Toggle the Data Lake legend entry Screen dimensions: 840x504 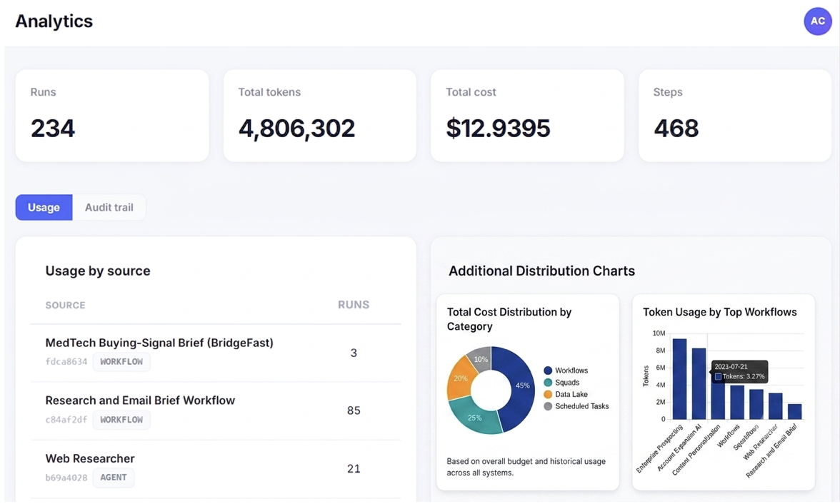pos(566,394)
